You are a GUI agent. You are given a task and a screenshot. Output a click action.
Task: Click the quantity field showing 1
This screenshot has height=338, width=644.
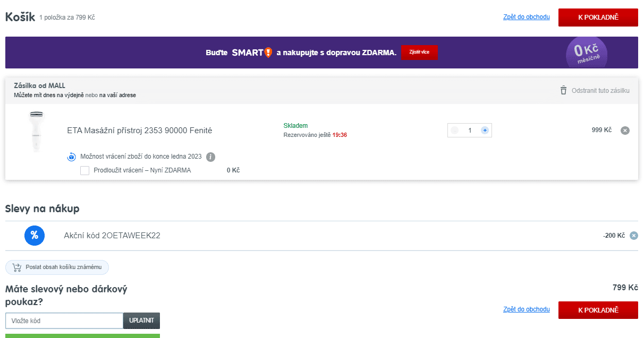click(470, 130)
